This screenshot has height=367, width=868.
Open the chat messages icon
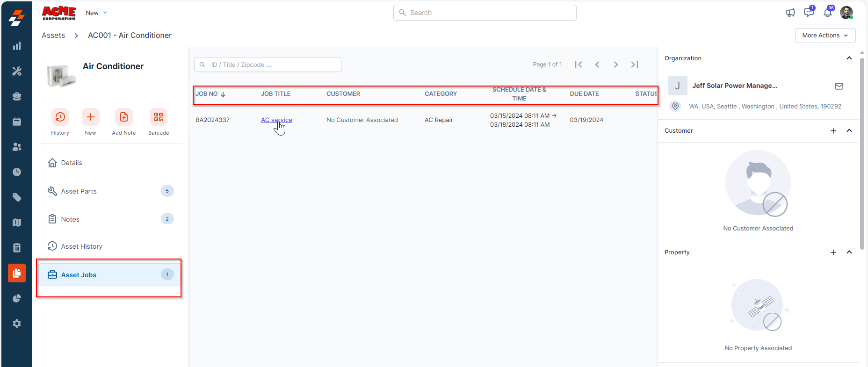tap(809, 13)
